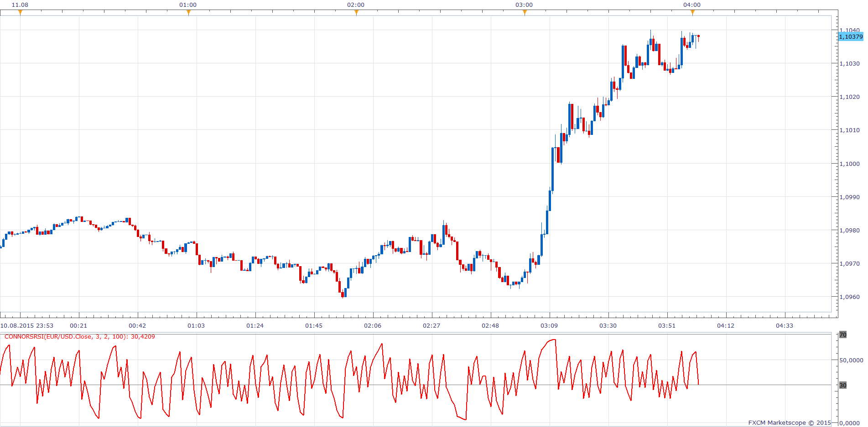Click the 02:00 hour marker triangle
868x427 pixels.
click(x=356, y=12)
